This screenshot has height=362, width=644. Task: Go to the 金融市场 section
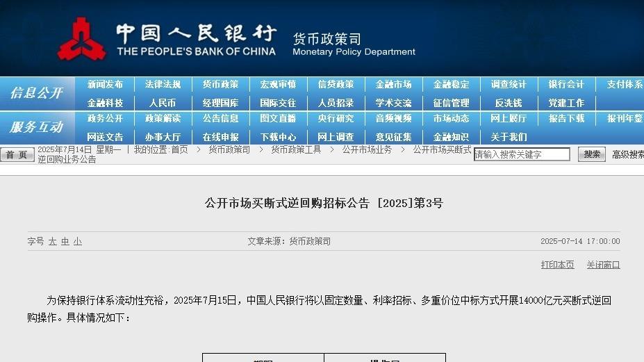tap(393, 85)
